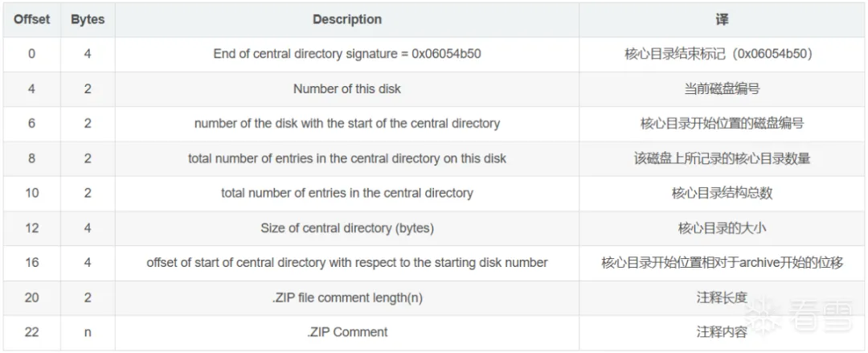The image size is (868, 353).
Task: Click the ".ZIP Comment" description cell
Action: point(347,332)
